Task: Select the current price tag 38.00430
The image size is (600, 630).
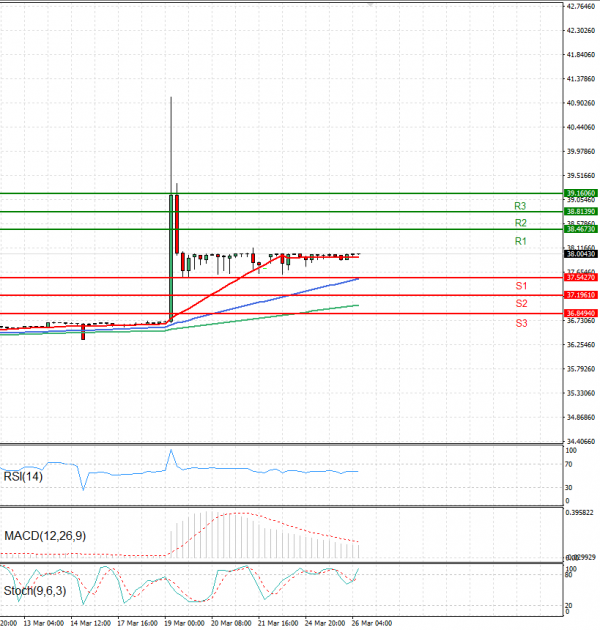Action: point(580,255)
